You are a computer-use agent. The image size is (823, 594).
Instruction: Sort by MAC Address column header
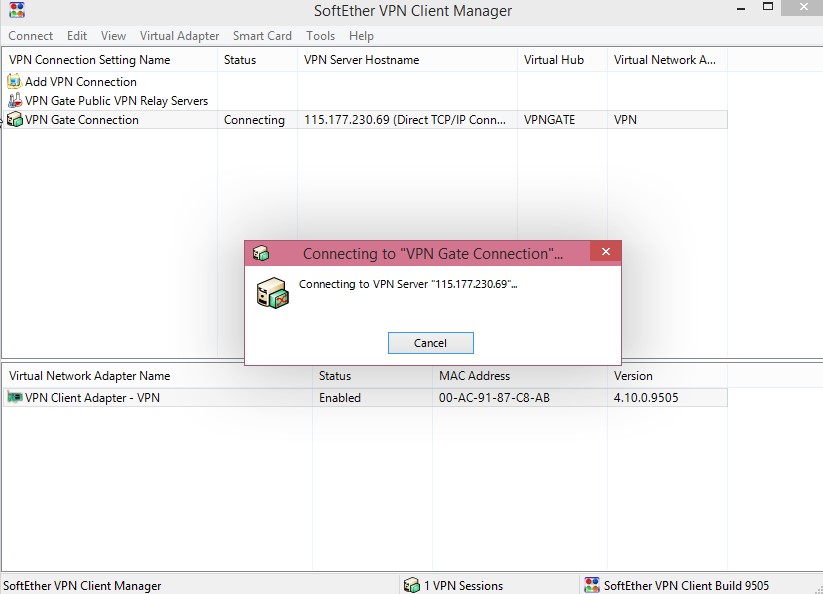pyautogui.click(x=520, y=376)
